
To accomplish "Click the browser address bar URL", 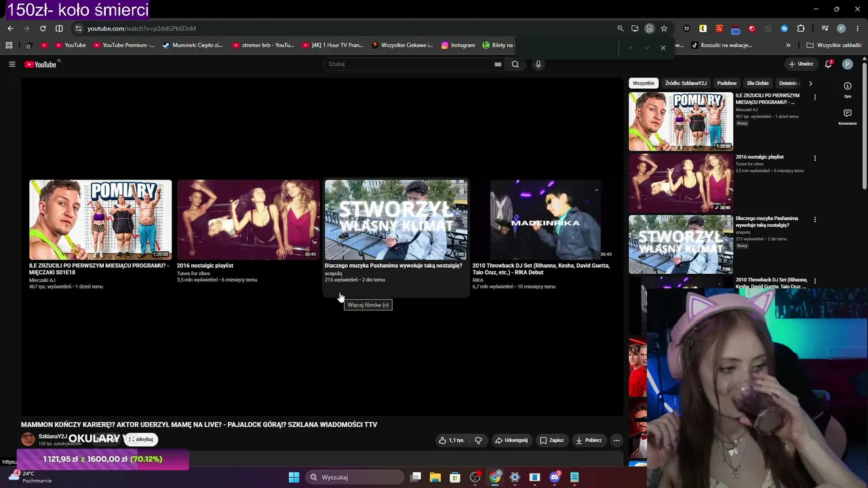I will coord(142,28).
